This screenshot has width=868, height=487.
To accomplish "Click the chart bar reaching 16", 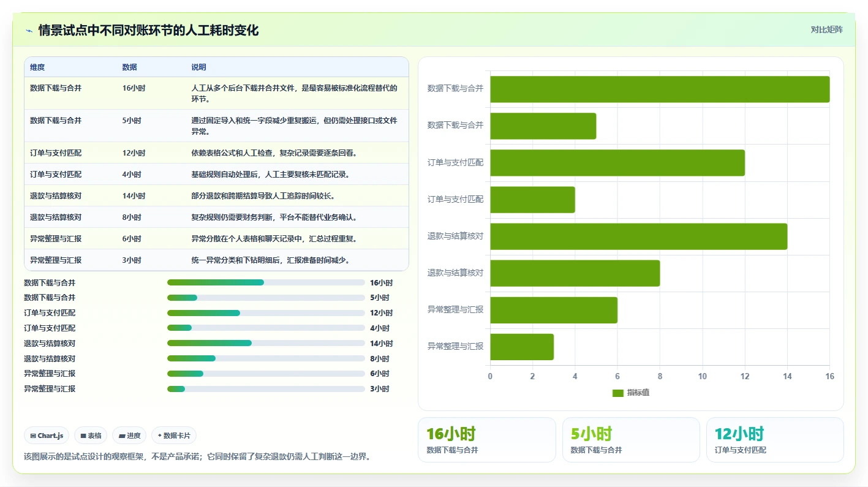I will [x=660, y=89].
